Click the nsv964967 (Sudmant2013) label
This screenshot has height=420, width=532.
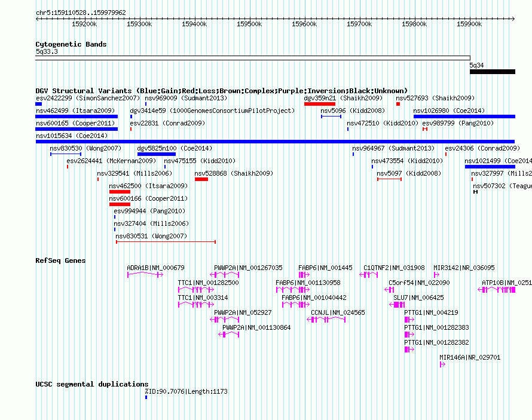(x=393, y=148)
